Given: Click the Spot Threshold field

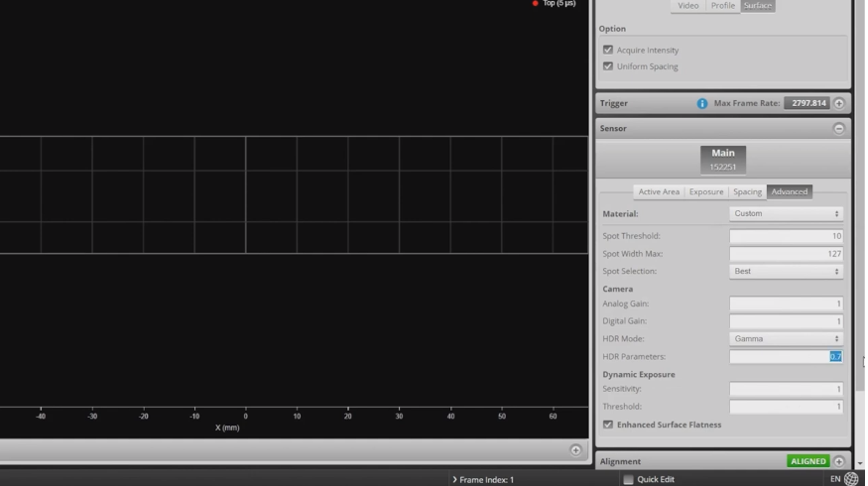Looking at the screenshot, I should point(786,236).
